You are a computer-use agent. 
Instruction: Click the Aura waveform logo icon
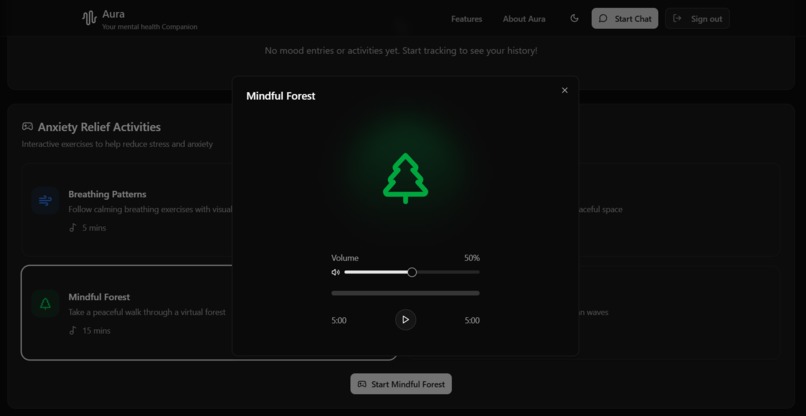(89, 19)
